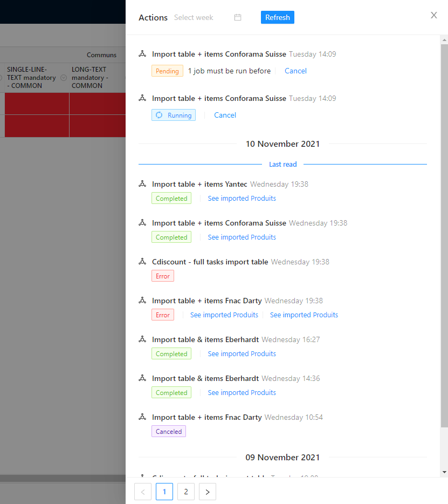This screenshot has height=504, width=448.
Task: Open first imported Produits link for Fnac Darty
Action: coord(224,315)
